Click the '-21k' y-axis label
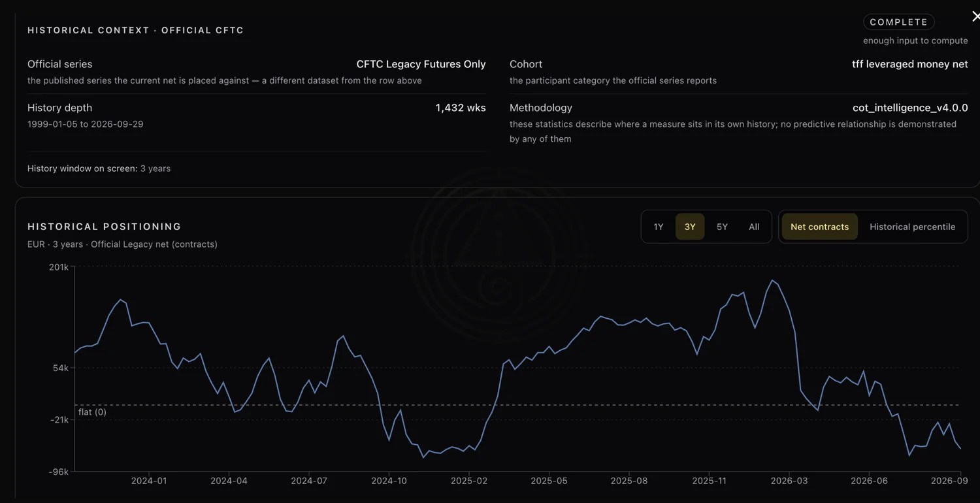980x503 pixels. click(59, 420)
